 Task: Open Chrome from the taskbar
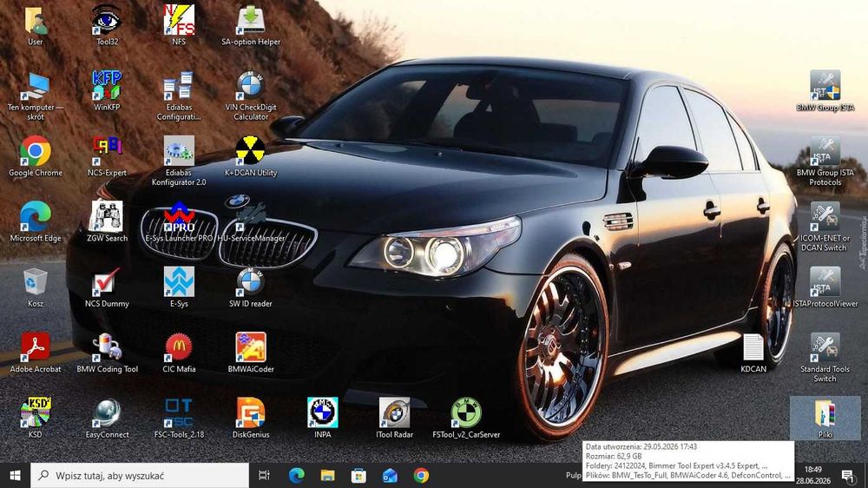click(x=421, y=475)
